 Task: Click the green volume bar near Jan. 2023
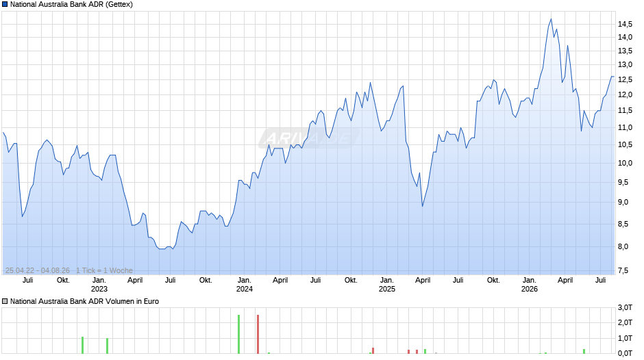coord(107,346)
